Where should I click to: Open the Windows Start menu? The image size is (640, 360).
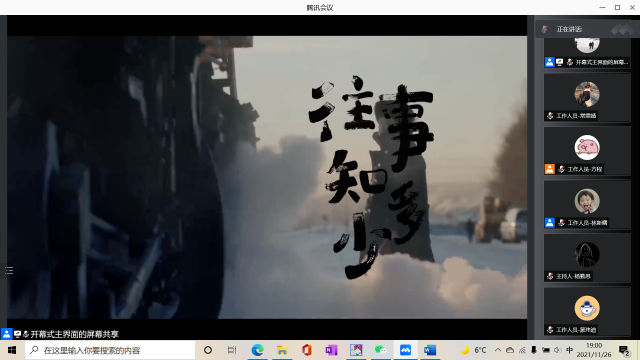pos(12,350)
